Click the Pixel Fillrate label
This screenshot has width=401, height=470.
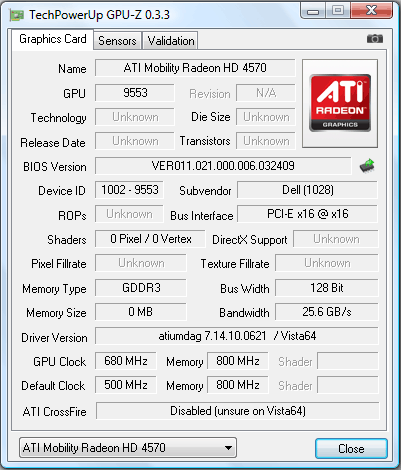(x=59, y=264)
